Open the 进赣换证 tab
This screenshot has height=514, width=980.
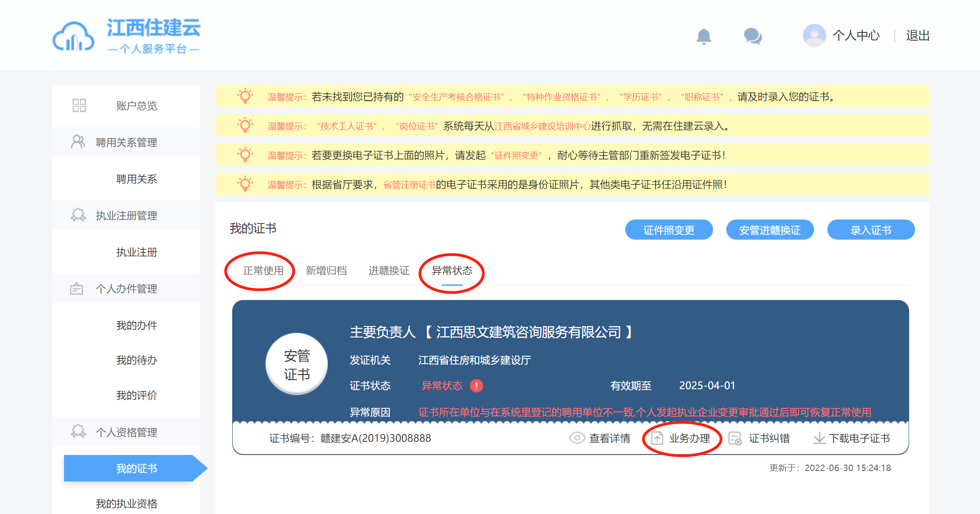pos(389,271)
